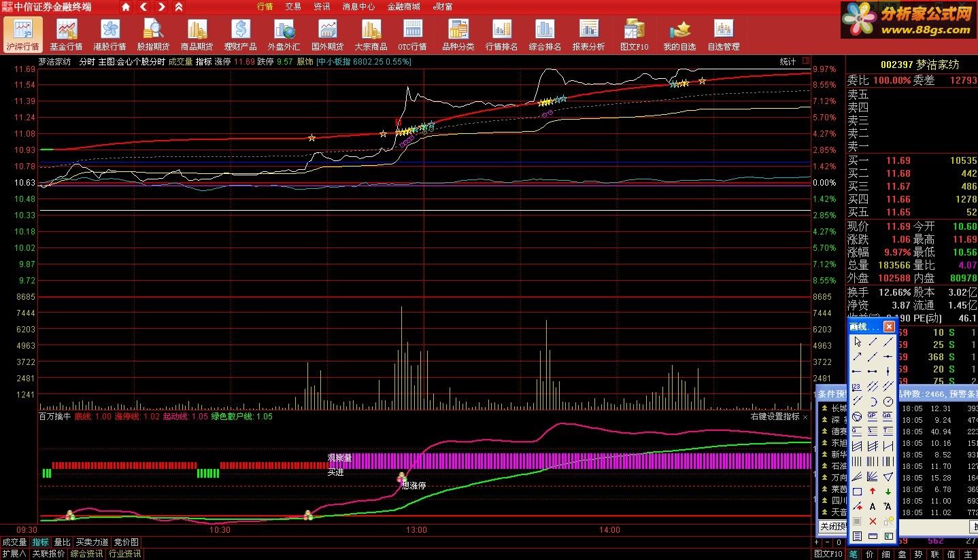This screenshot has width=978, height=560.
Task: Select arc drawing tool in 画线 palette
Action: (873, 401)
